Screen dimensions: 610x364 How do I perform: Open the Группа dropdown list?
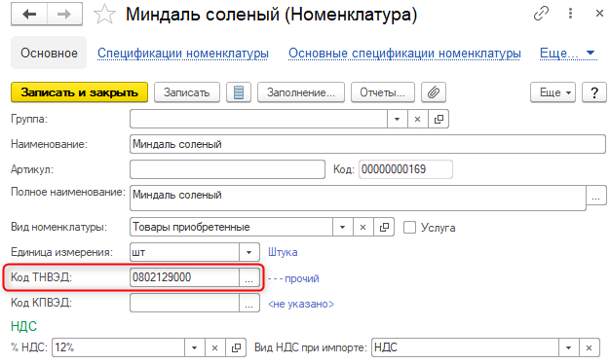point(398,119)
